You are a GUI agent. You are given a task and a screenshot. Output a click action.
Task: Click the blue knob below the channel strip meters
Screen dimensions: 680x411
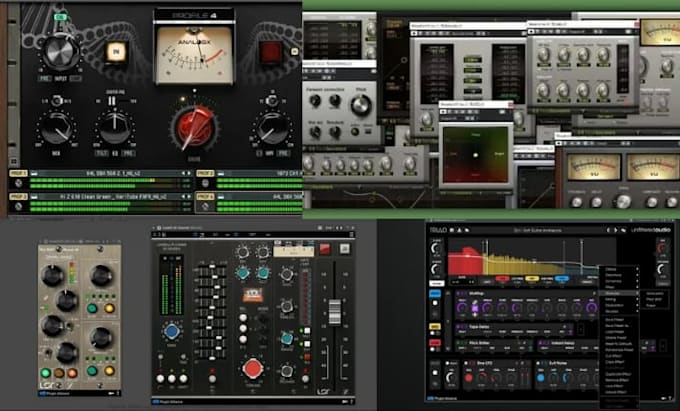pyautogui.click(x=172, y=331)
